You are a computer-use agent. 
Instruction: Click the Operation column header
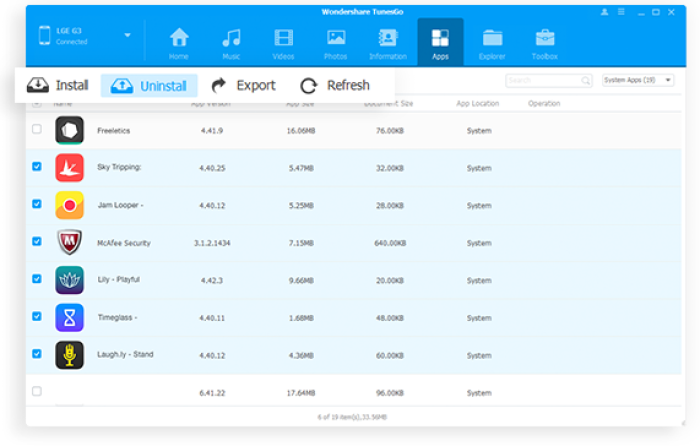(x=544, y=104)
